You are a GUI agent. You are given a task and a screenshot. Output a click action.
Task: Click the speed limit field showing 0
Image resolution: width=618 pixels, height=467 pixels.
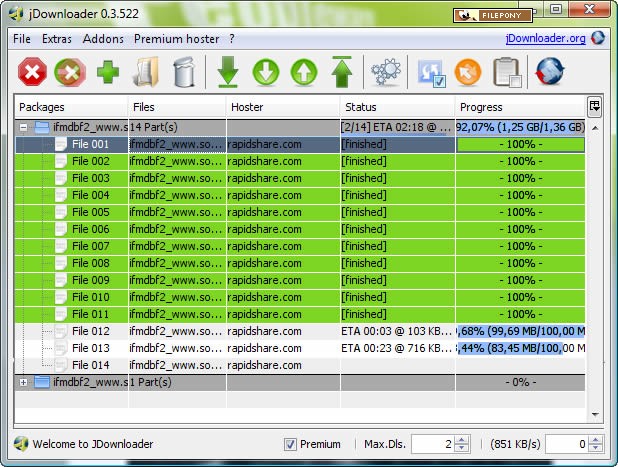click(x=567, y=444)
